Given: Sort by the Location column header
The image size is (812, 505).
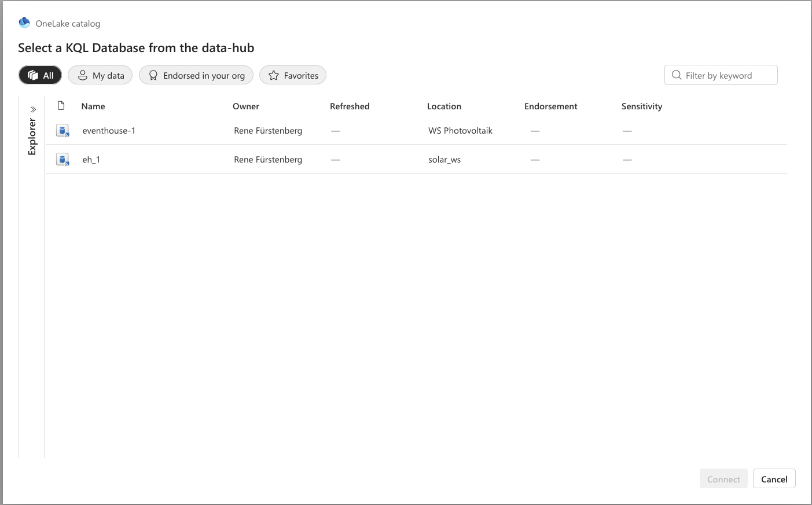Looking at the screenshot, I should 444,106.
